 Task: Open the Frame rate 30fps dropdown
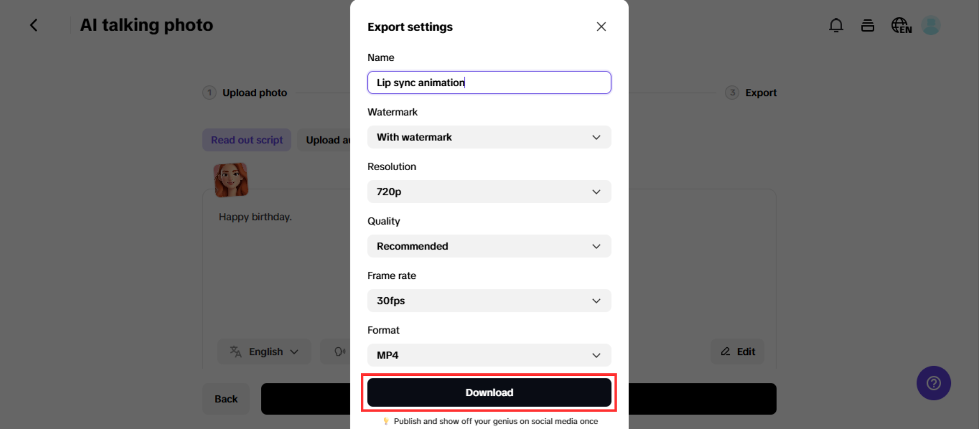coord(489,301)
